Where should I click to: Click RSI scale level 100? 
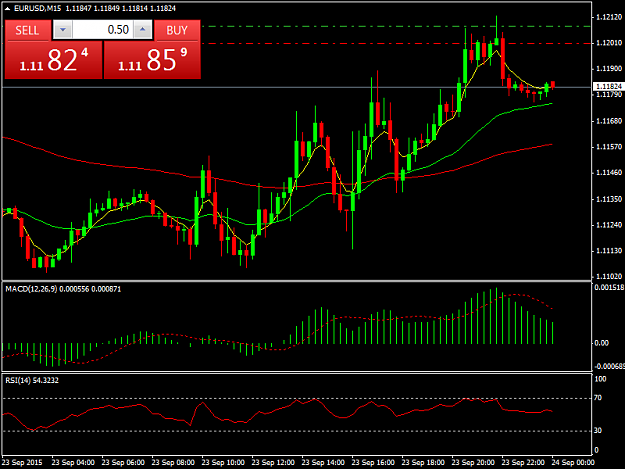point(600,379)
